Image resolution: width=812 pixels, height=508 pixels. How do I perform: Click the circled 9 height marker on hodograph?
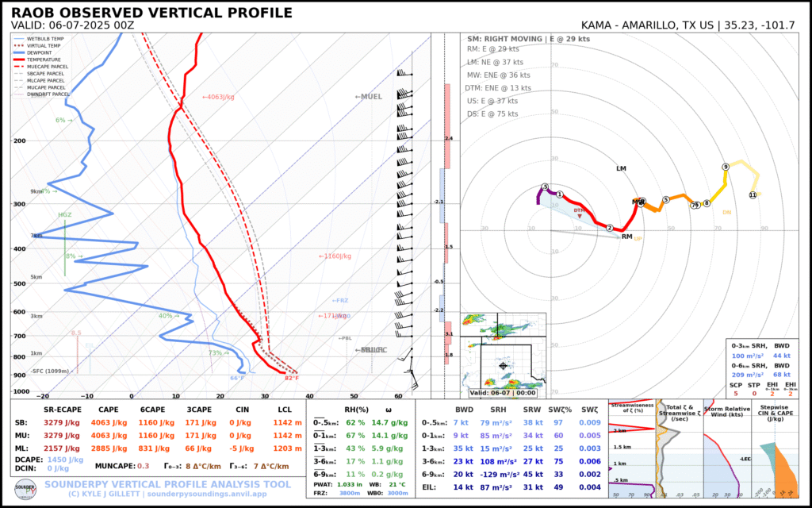(725, 167)
